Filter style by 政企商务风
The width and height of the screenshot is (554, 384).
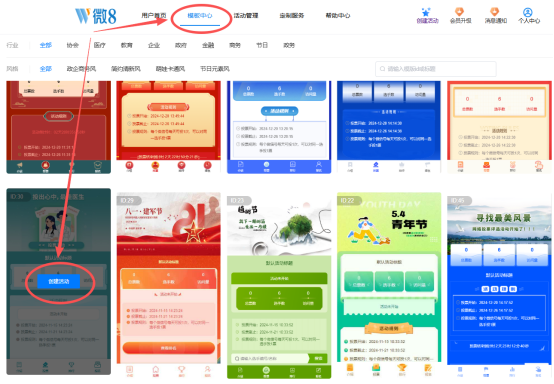tap(81, 69)
